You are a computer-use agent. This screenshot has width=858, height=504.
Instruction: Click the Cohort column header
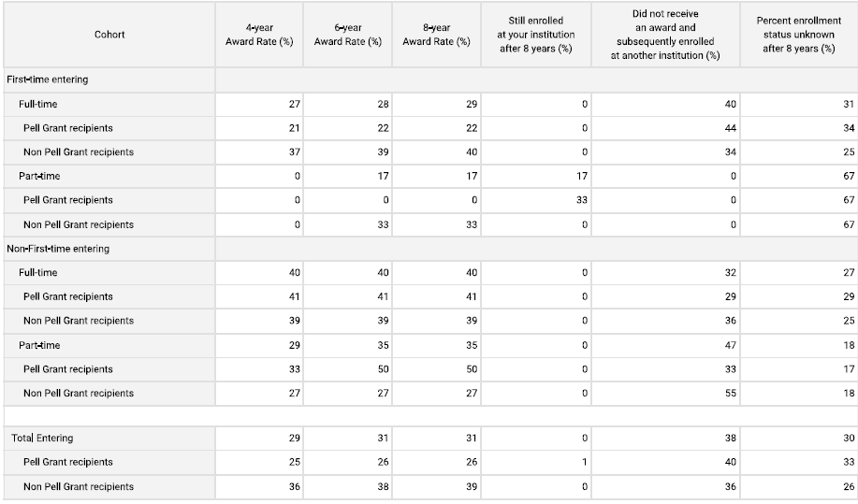pyautogui.click(x=109, y=35)
